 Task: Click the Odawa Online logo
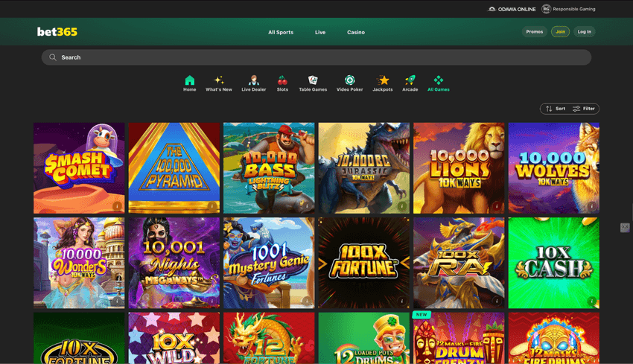tap(512, 9)
